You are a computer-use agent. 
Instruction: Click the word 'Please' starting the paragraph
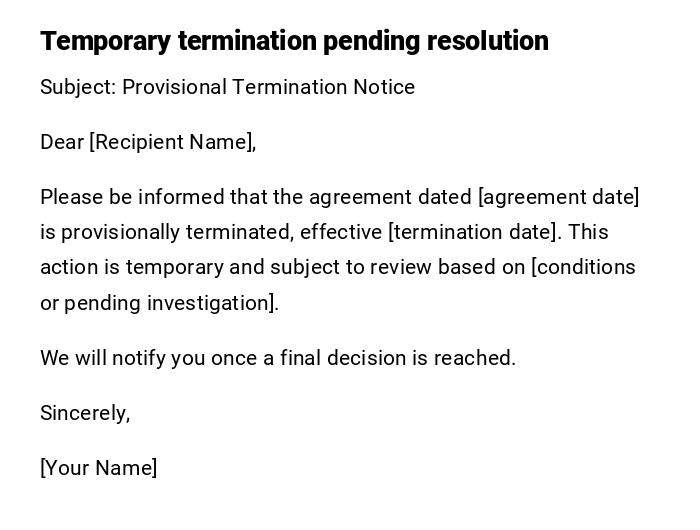tap(70, 197)
